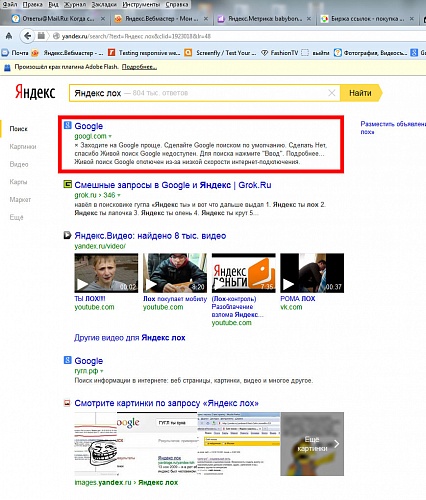Switch to the Яндекс.Метрика tab
Screen dimensions: 426x500
(x=260, y=19)
